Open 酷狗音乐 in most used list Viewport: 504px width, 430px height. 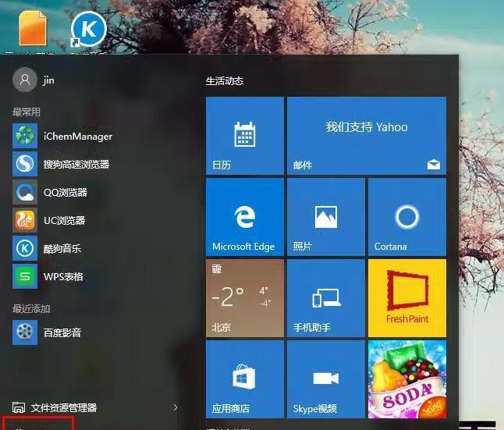tap(47, 248)
